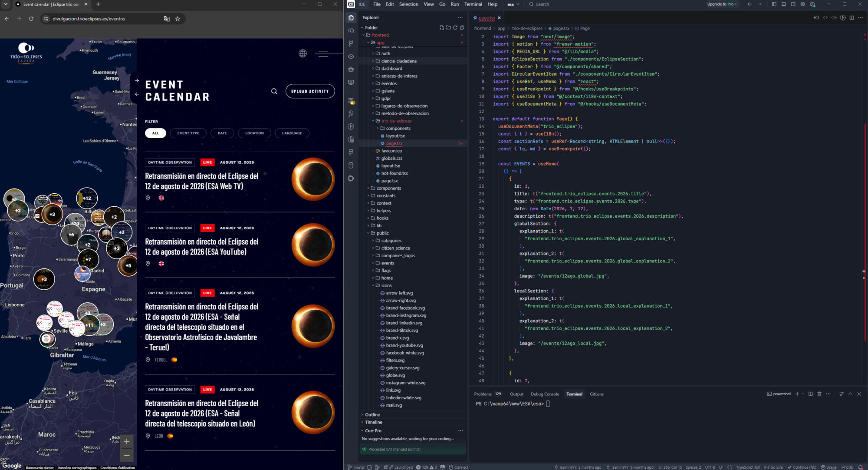Open the EVENT TYPE filter

[x=188, y=133]
